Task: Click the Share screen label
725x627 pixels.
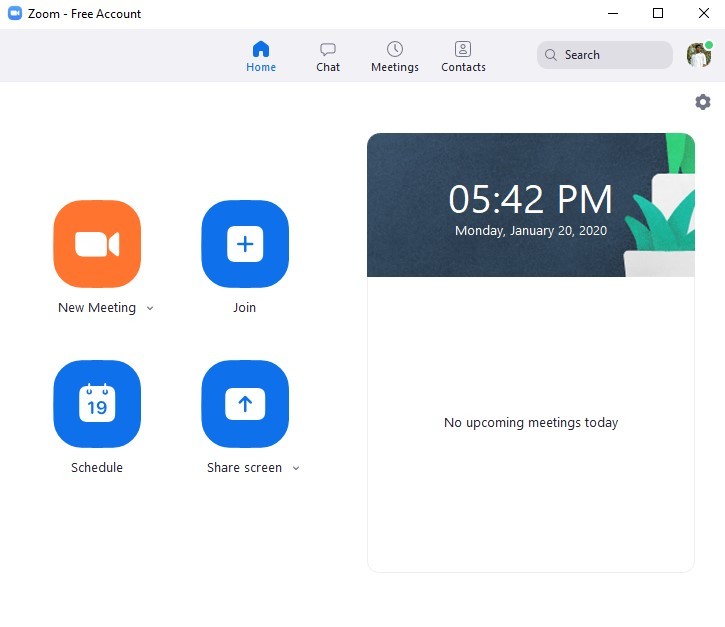Action: pos(244,467)
